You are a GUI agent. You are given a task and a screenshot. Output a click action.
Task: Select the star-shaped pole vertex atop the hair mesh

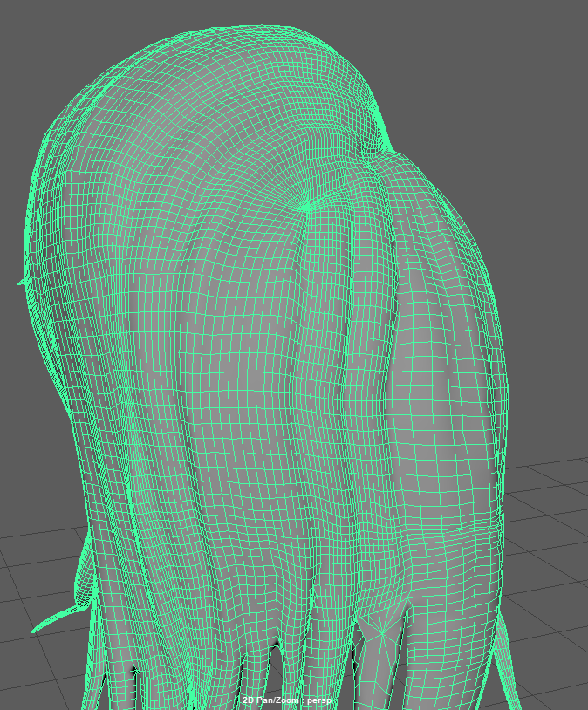pyautogui.click(x=304, y=207)
